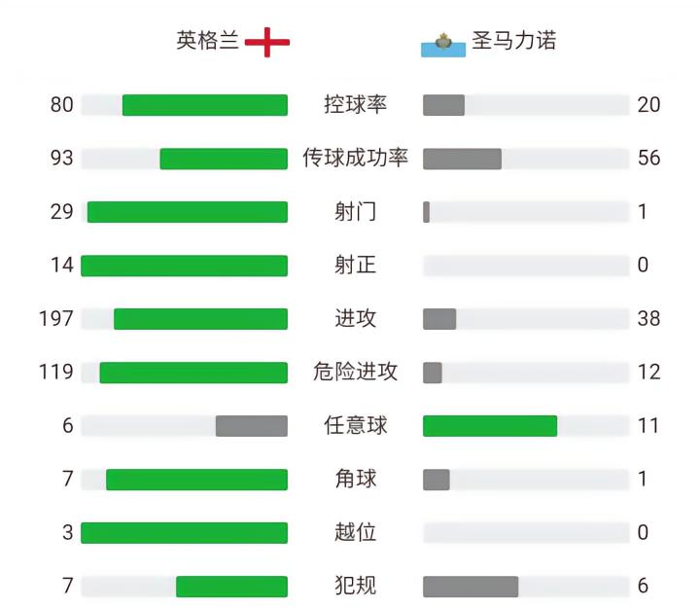The height and width of the screenshot is (608, 700).
Task: Click San Marino's green 任意球 bar
Action: 490,426
